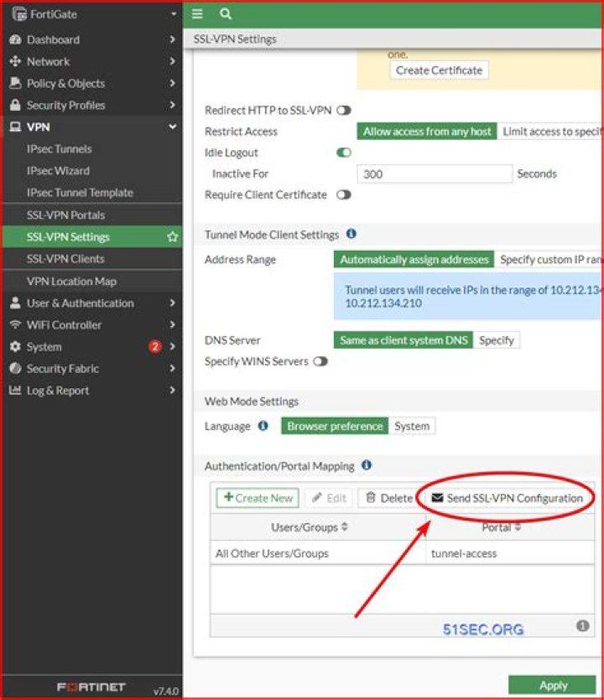This screenshot has height=700, width=604.
Task: Expand WiFi Controller chevron
Action: (x=172, y=324)
